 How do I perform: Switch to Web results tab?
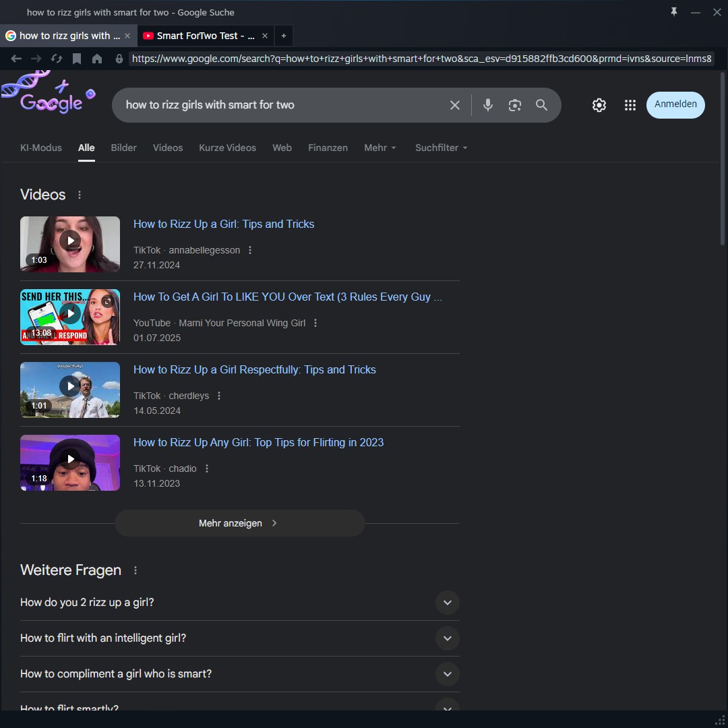282,148
